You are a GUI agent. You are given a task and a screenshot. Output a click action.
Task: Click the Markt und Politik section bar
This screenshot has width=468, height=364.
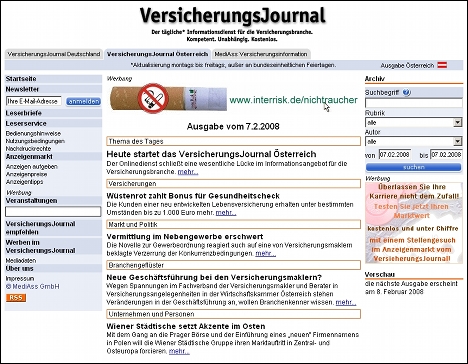[234, 224]
